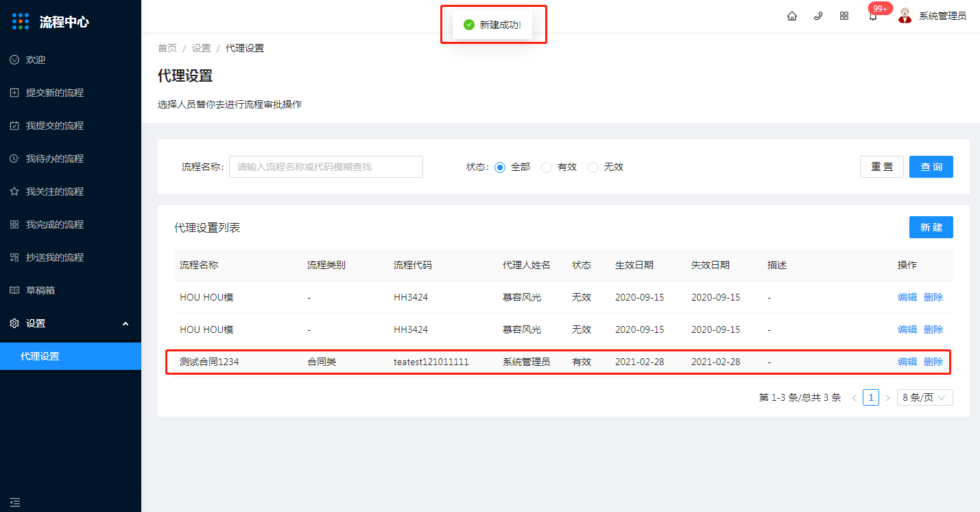Click 系统管理员 username in top bar
The height and width of the screenshot is (512, 980).
tap(943, 16)
